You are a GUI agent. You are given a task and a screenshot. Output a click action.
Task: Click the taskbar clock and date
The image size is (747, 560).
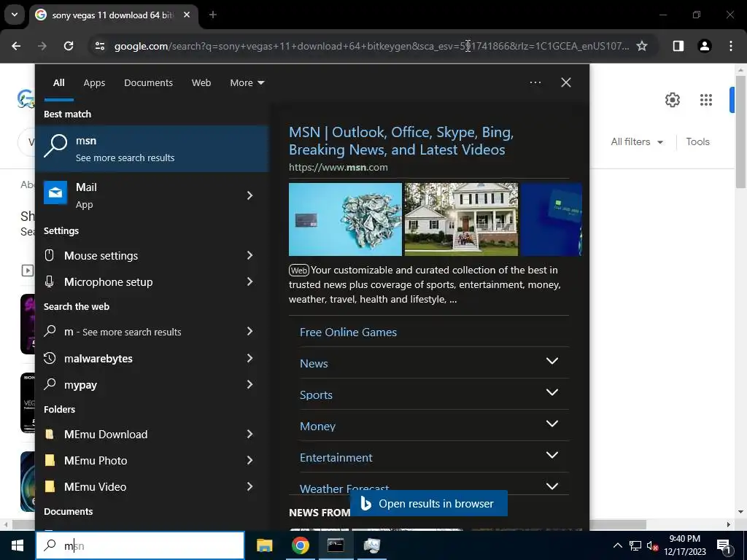point(684,545)
